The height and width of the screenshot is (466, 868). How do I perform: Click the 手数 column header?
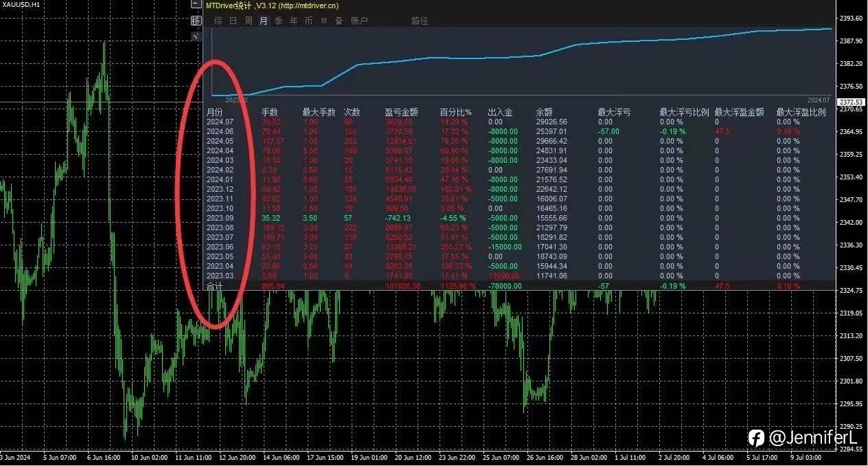[x=269, y=111]
